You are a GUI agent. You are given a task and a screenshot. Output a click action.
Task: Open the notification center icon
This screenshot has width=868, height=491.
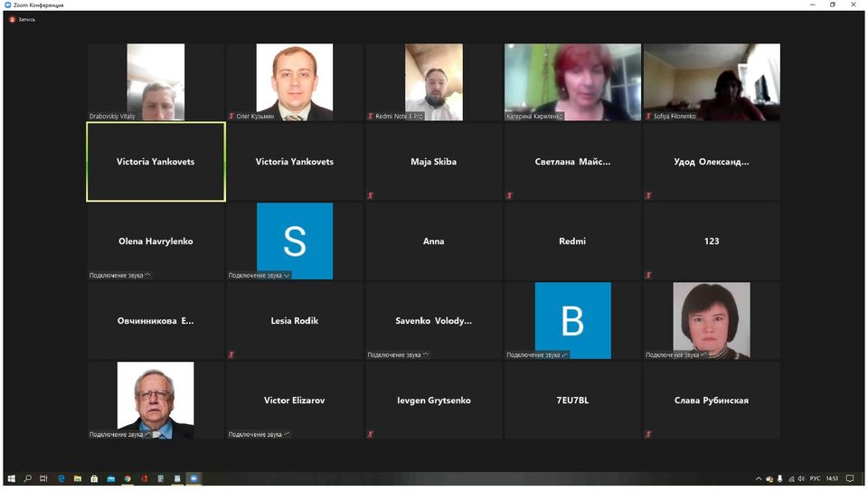click(x=850, y=479)
